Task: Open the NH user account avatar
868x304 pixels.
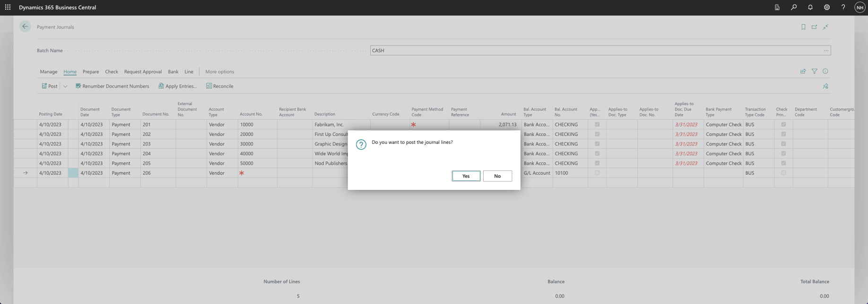Action: 859,8
